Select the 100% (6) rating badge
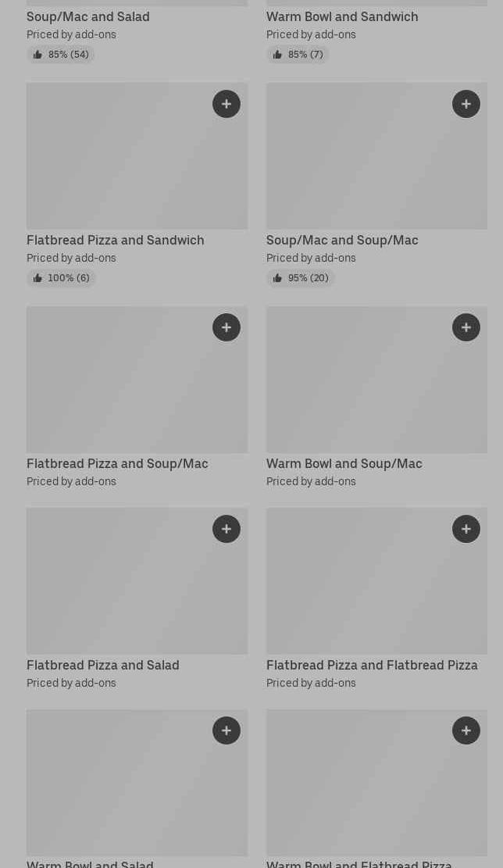Image resolution: width=503 pixels, height=868 pixels. [x=61, y=278]
